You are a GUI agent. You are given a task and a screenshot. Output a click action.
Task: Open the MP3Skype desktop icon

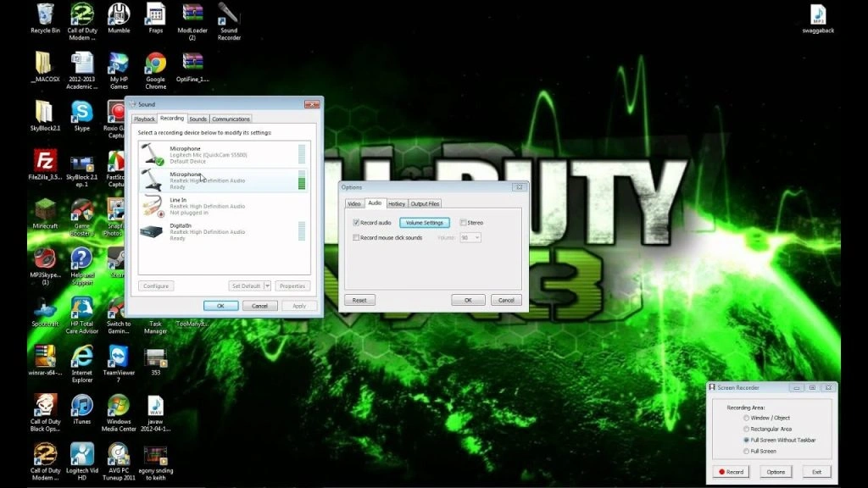pyautogui.click(x=45, y=266)
